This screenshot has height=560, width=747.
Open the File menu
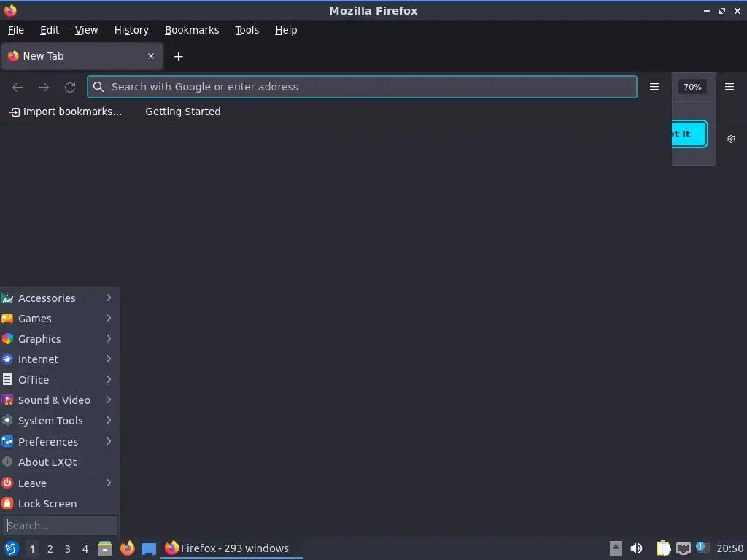[x=16, y=30]
